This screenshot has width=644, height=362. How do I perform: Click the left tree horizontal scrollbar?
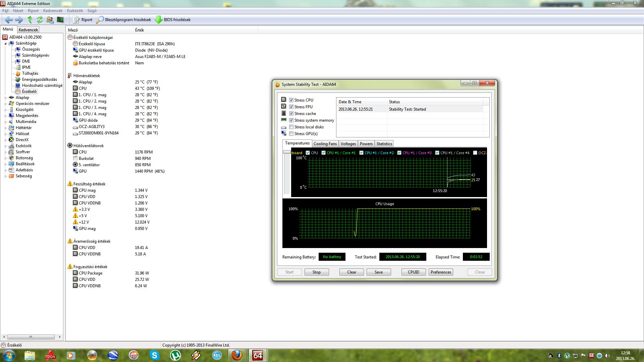(31, 337)
